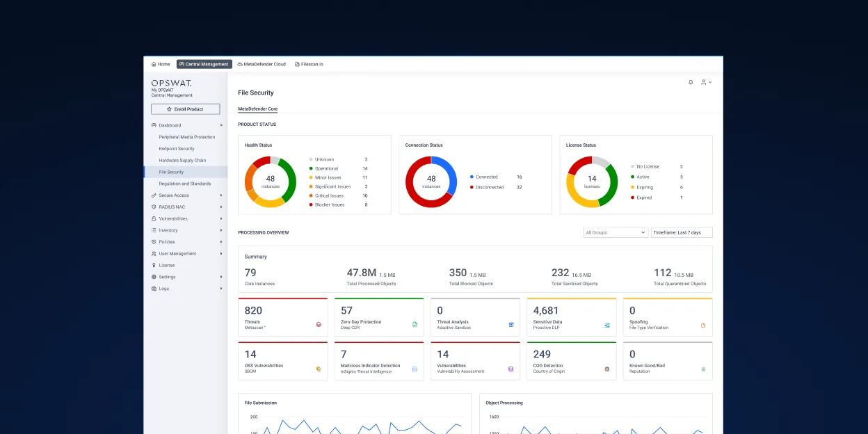Click the Threat Analysis Adaptive Sandbox icon
The image size is (868, 434).
511,325
